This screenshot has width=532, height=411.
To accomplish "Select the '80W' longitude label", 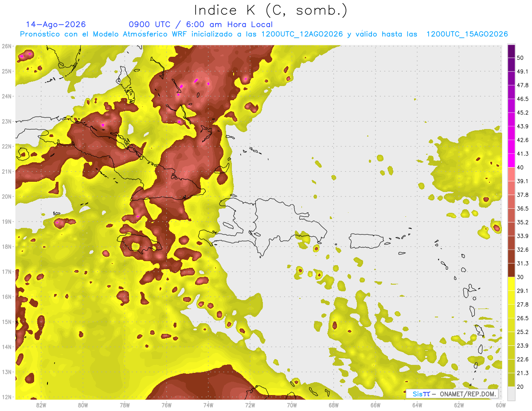I will point(83,405).
